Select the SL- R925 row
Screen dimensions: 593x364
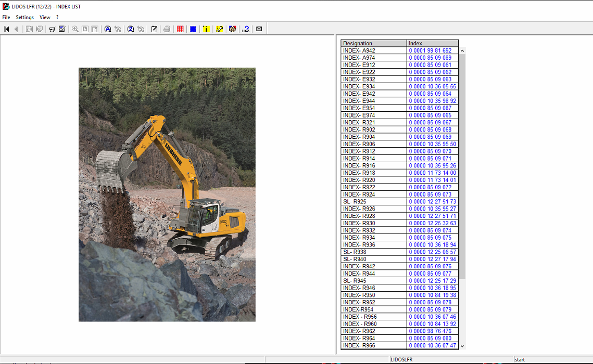[x=399, y=202]
